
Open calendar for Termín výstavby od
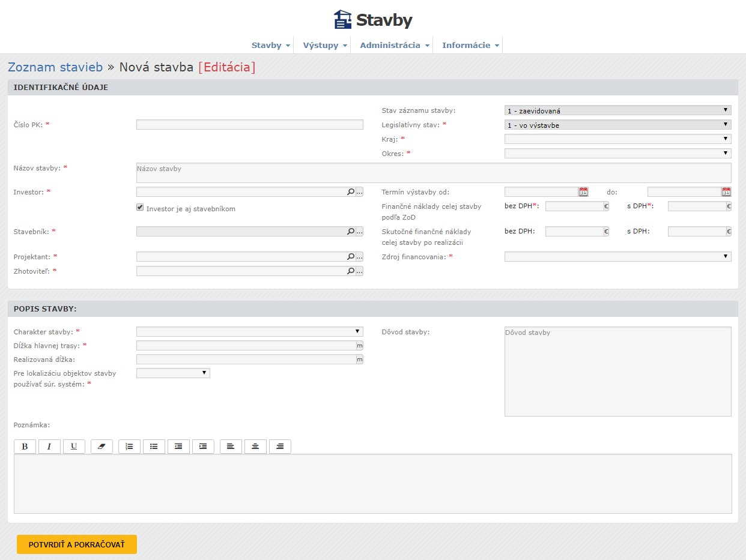583,192
